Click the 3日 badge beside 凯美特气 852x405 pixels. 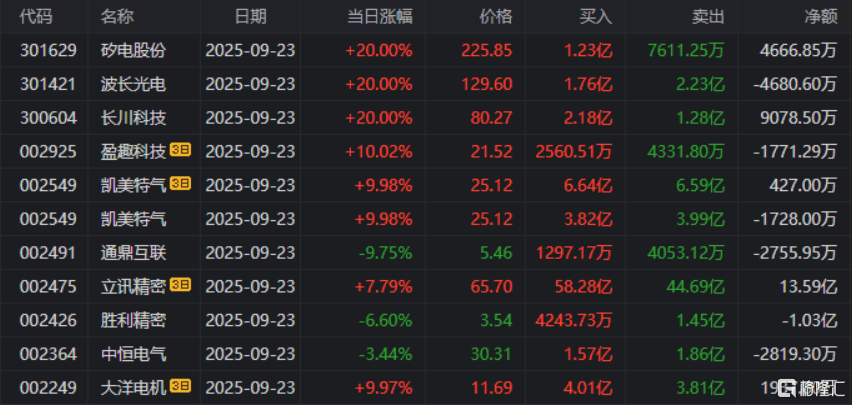[180, 184]
